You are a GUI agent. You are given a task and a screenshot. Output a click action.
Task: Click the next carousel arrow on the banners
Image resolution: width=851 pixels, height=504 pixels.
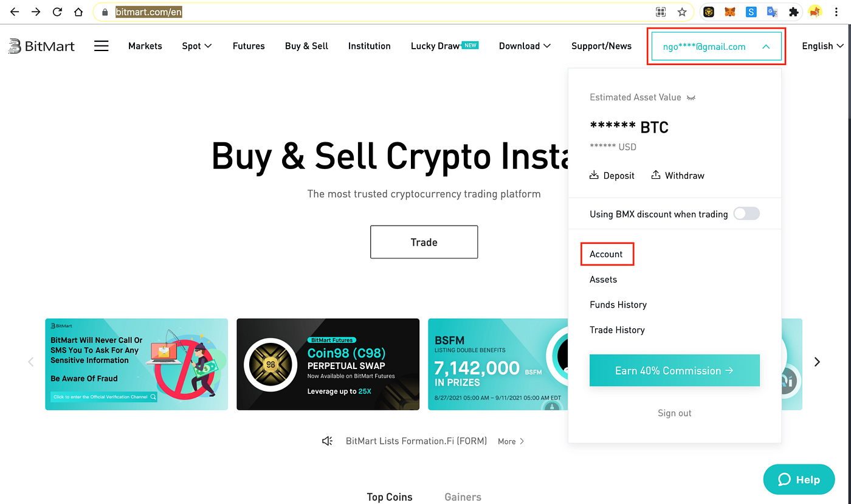click(817, 361)
